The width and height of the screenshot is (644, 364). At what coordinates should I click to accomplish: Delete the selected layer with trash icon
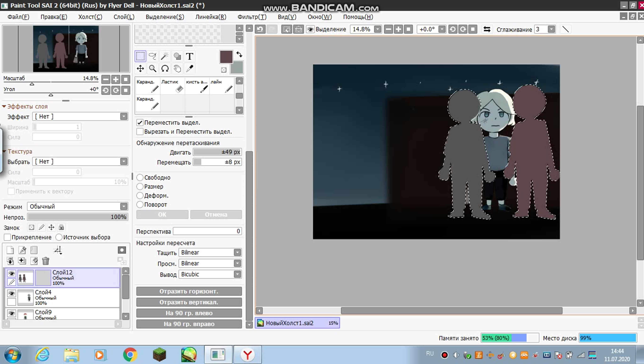pyautogui.click(x=45, y=261)
